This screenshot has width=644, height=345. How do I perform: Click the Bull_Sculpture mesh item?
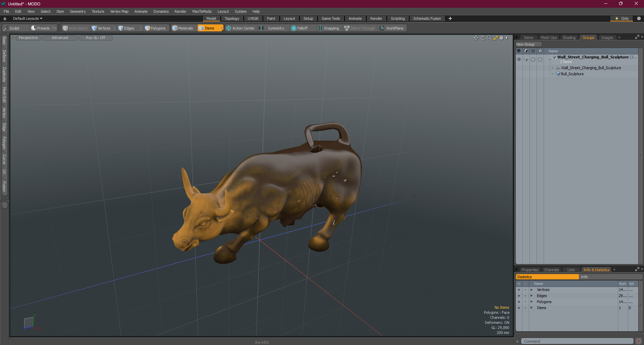tap(572, 74)
